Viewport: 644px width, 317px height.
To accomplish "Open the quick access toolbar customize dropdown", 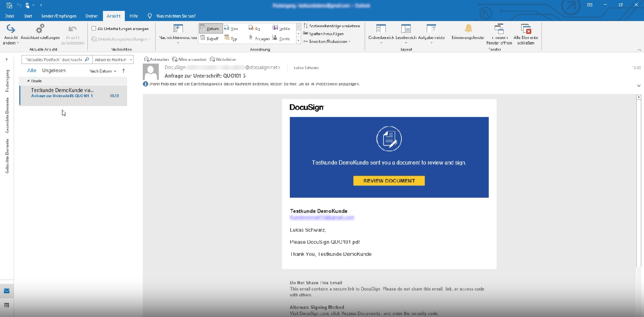I will pyautogui.click(x=41, y=5).
